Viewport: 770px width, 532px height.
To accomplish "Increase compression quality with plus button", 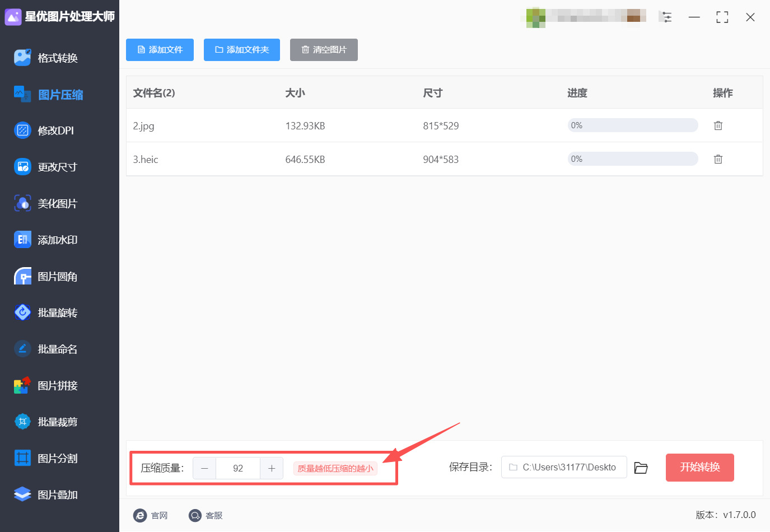I will [x=272, y=468].
